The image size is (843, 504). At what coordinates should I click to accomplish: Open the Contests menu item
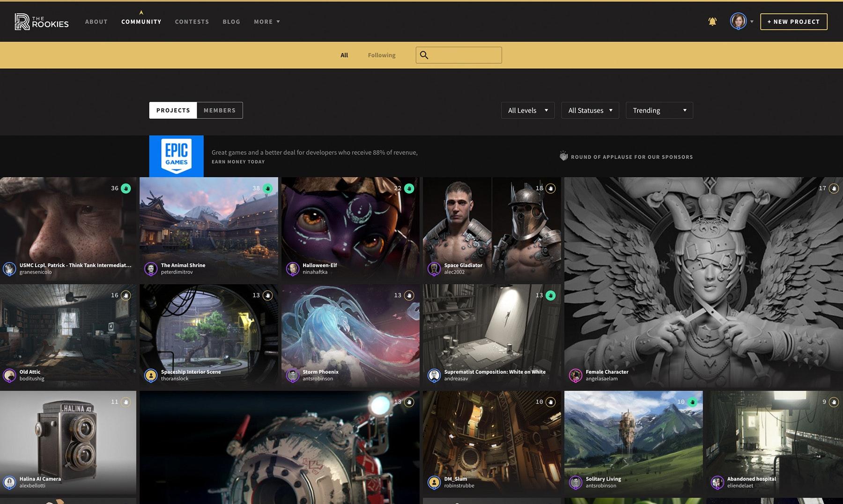coord(192,22)
